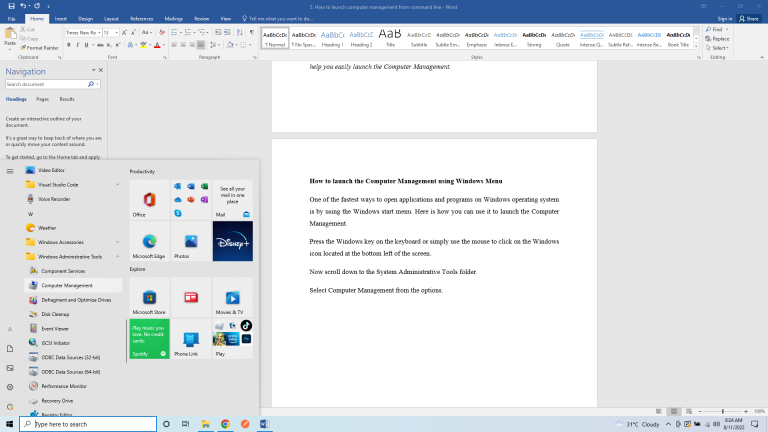
Task: Expand the Visual Studio Code folder
Action: pos(118,184)
